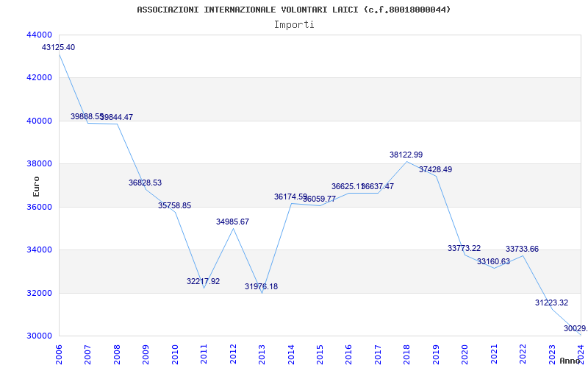Image resolution: width=588 pixels, height=368 pixels.
Task: Click x-axis year 2016
Action: point(348,355)
